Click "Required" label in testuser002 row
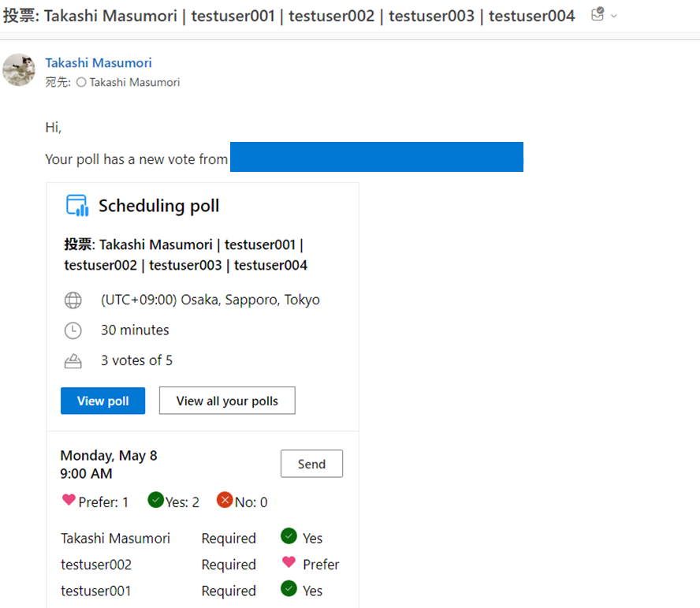 pos(229,565)
